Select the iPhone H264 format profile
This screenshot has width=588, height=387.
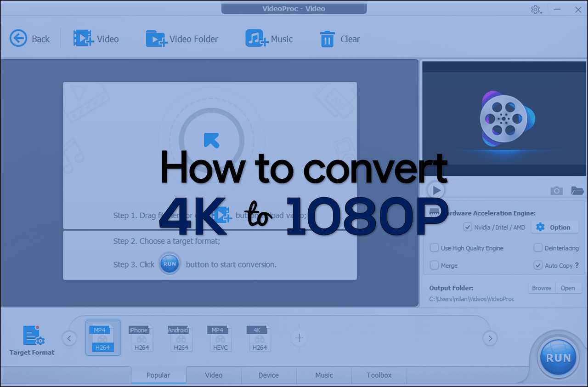141,338
